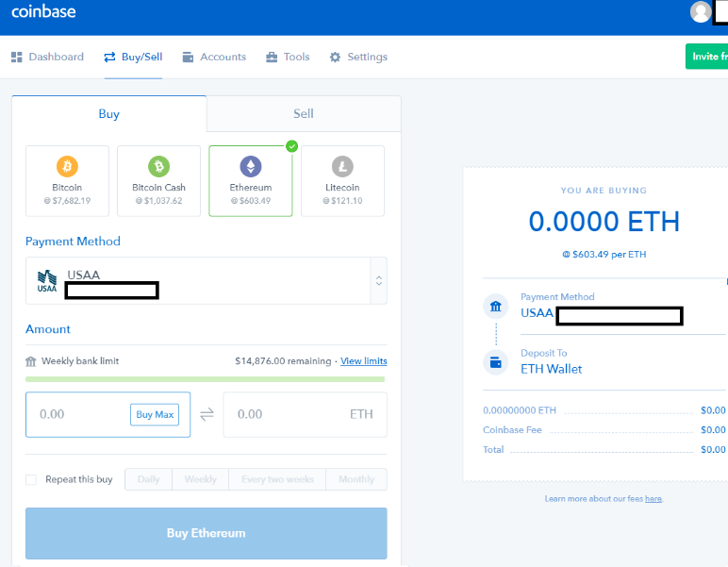Select the Litecoin coin icon
This screenshot has height=567, width=728.
(x=342, y=166)
